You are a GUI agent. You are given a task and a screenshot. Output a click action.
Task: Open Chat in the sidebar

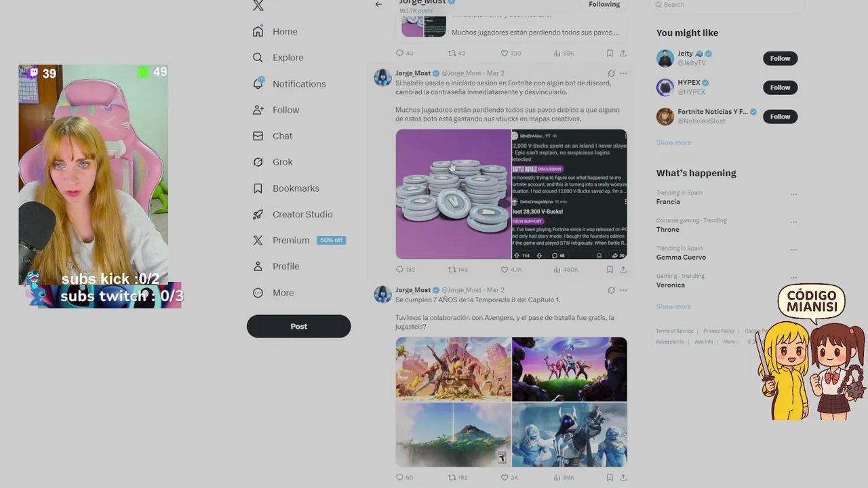[x=273, y=136]
